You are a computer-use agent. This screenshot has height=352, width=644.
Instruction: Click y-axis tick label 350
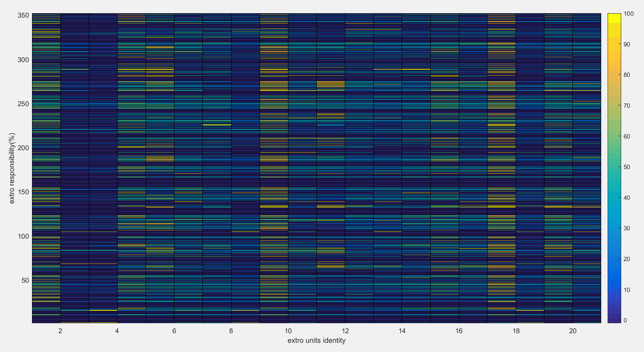(x=24, y=15)
